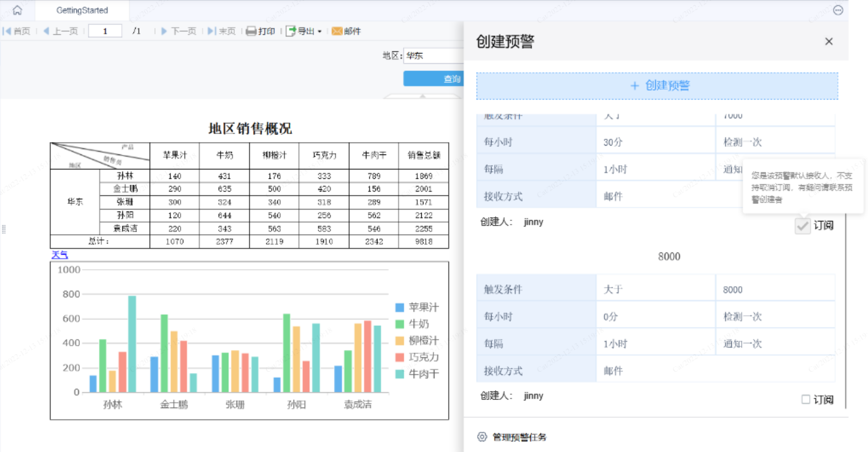Screen dimensions: 868x452
Task: Open manage alert tasks gear (管理预警任务)
Action: point(482,437)
